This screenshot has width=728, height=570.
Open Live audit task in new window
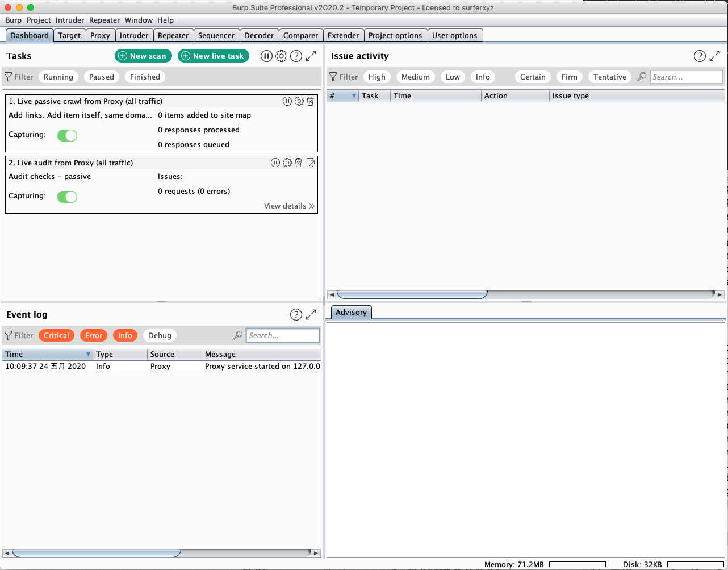pos(311,163)
